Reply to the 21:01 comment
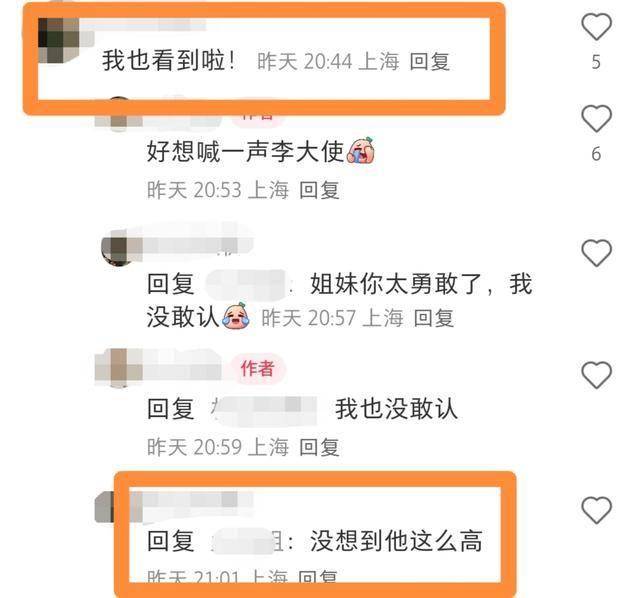 [x=318, y=576]
